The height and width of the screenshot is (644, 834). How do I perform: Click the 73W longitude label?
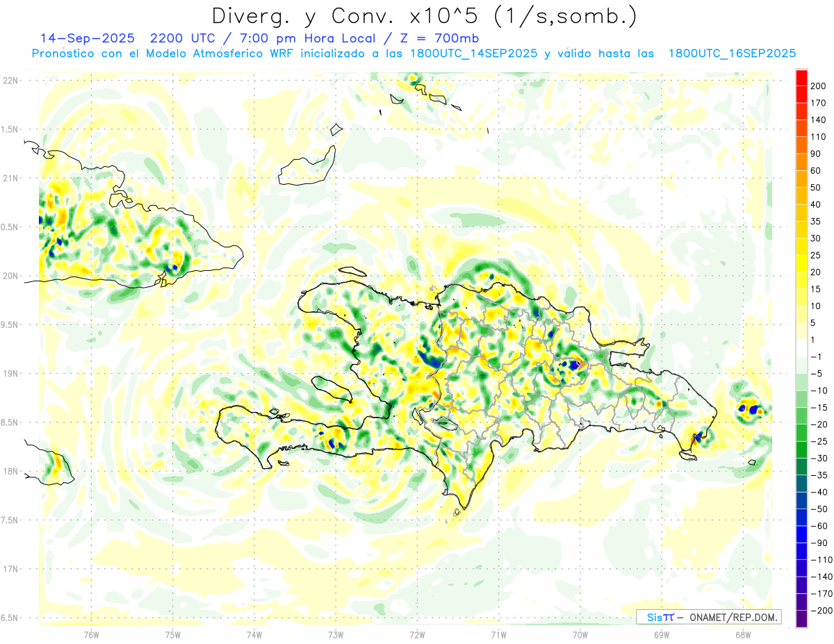click(x=336, y=634)
